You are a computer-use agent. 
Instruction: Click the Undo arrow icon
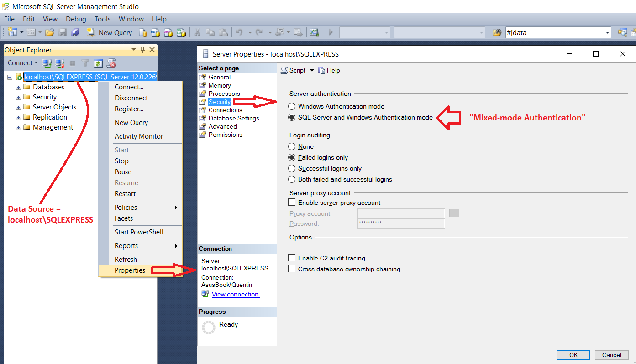(x=239, y=32)
